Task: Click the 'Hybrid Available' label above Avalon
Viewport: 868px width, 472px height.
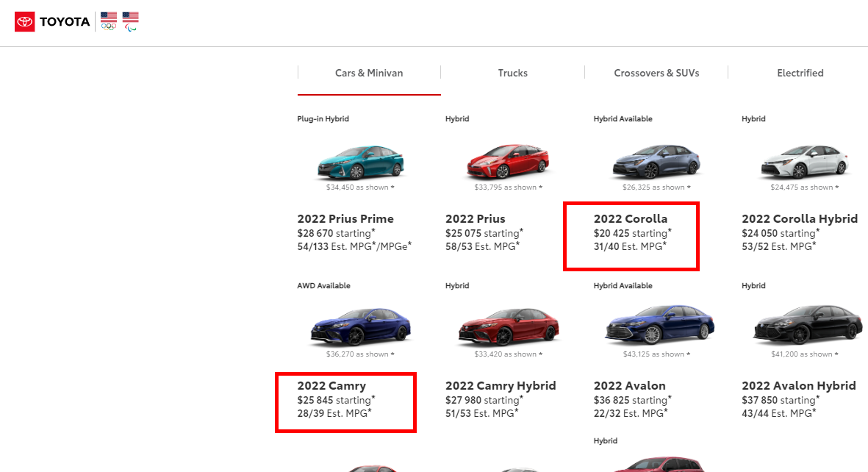Action: coord(623,286)
